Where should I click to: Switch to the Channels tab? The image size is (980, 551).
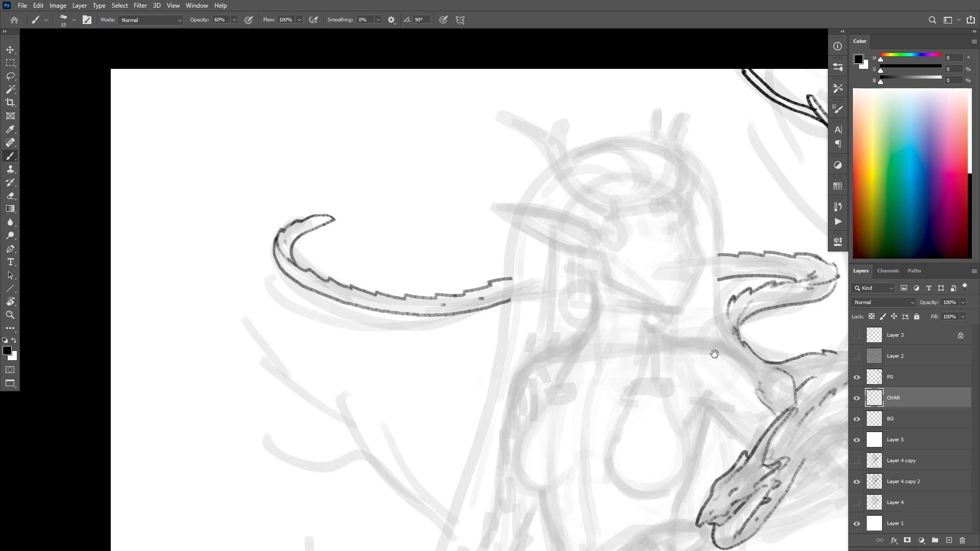click(x=888, y=271)
